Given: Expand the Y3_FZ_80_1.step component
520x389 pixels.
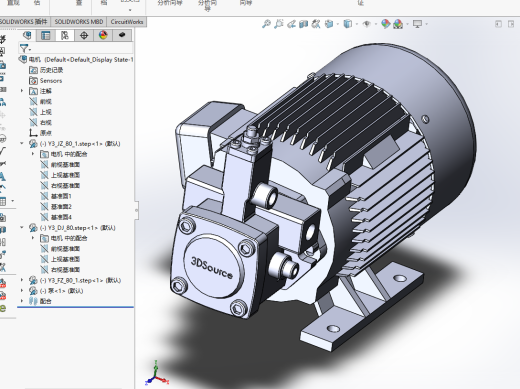Looking at the screenshot, I should 22,280.
